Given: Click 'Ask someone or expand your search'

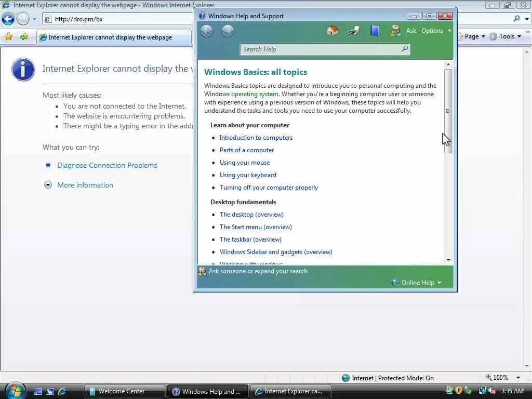Looking at the screenshot, I should 258,271.
